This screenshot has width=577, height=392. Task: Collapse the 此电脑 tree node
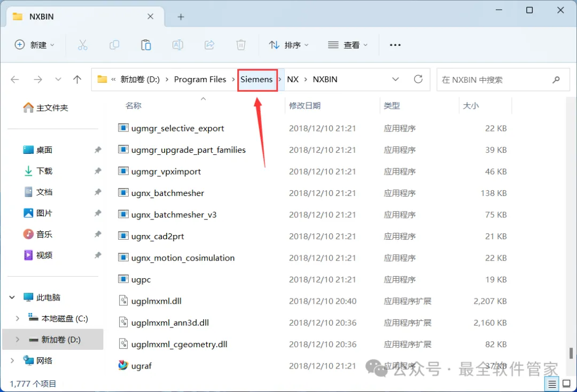(12, 297)
